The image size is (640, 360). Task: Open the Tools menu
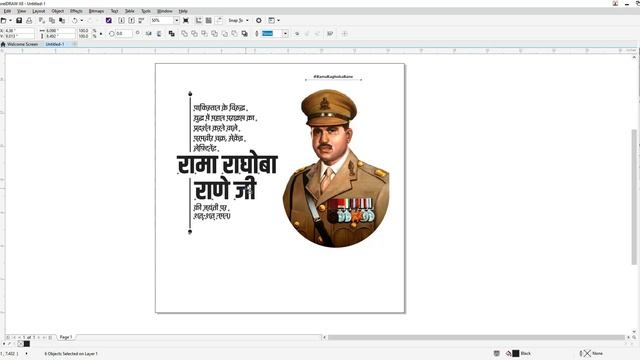pos(146,11)
